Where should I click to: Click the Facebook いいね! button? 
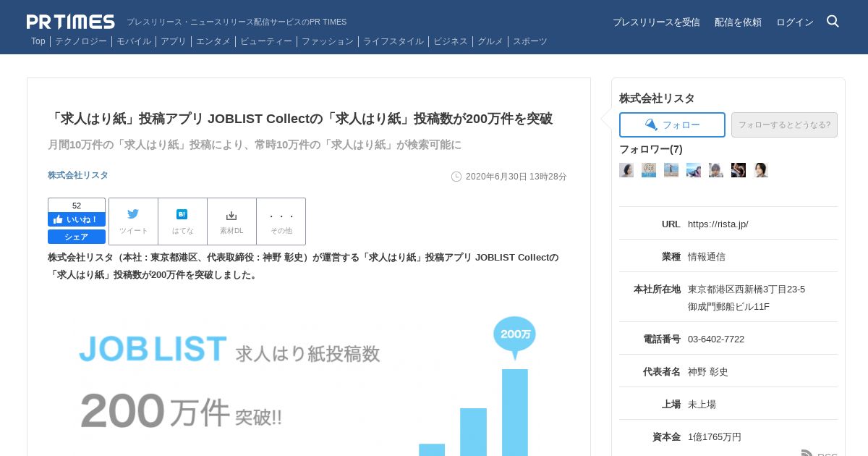tap(77, 219)
